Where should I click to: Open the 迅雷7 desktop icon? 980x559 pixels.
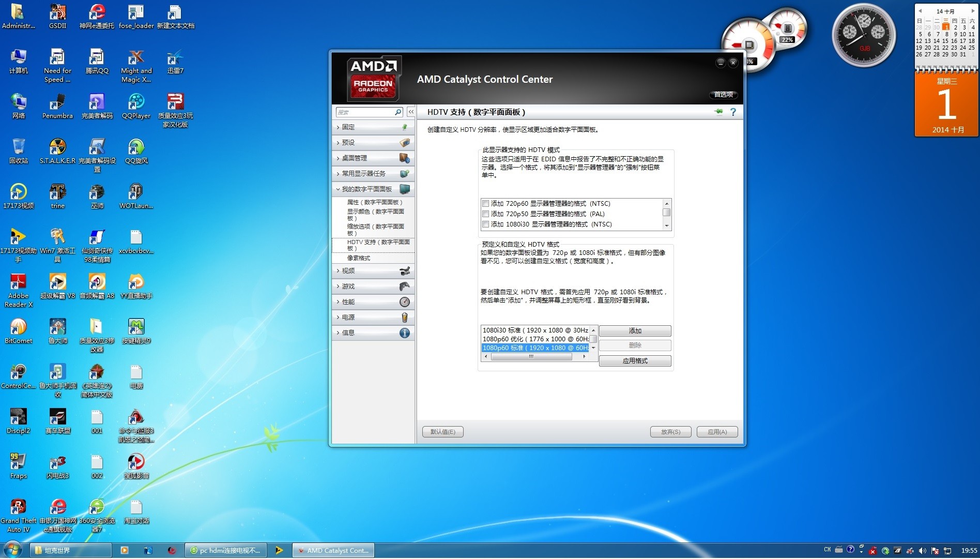point(175,62)
